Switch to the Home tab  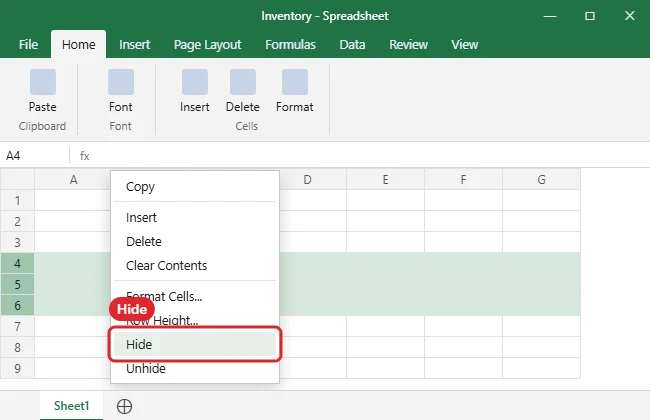tap(78, 44)
